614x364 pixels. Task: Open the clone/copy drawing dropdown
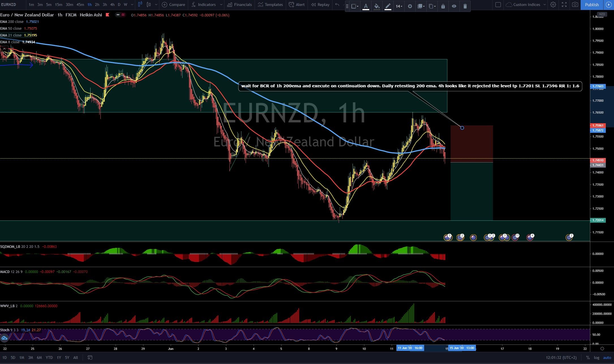(x=432, y=6)
